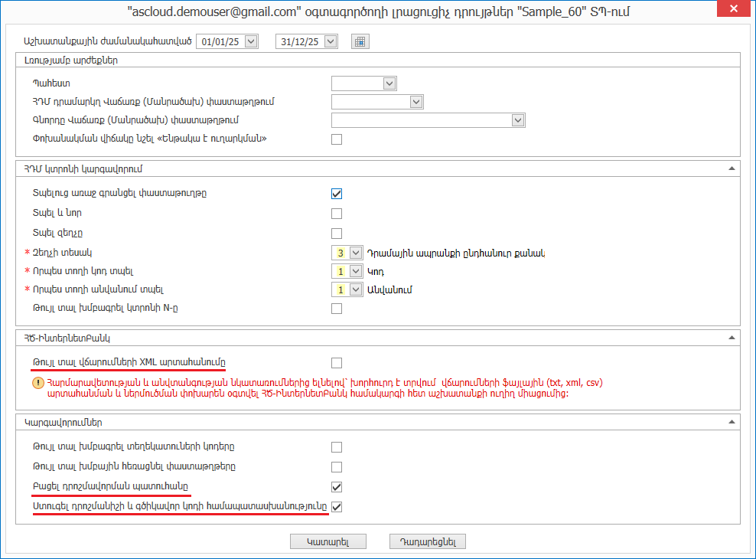Image resolution: width=756 pixels, height=559 pixels.
Task: Collapse the Կարգավորումներ section
Action: 731,422
